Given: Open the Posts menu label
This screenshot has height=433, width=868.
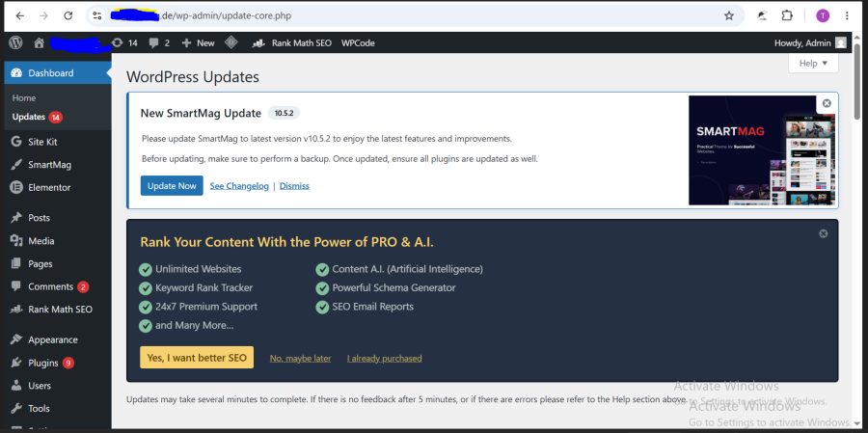Looking at the screenshot, I should pyautogui.click(x=39, y=218).
